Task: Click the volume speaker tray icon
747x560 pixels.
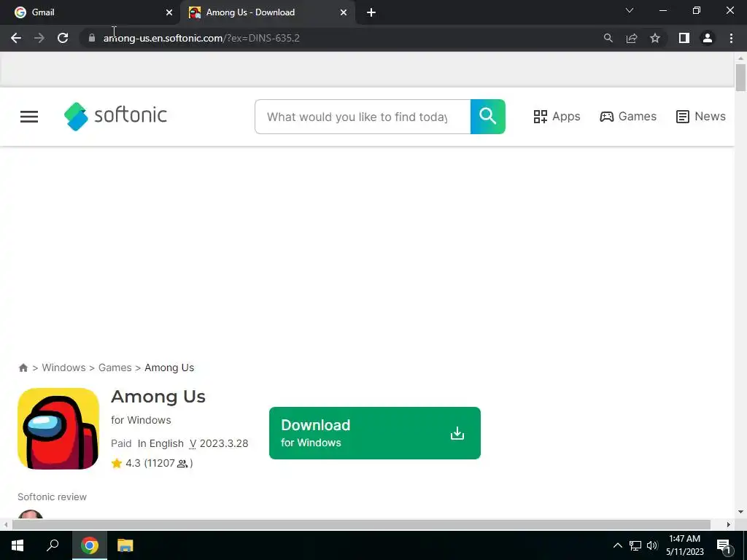Action: coord(652,545)
